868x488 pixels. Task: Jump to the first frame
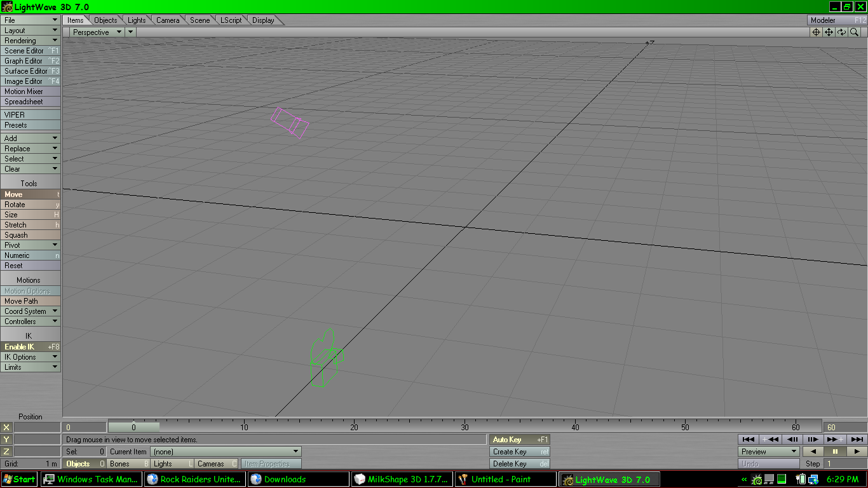pyautogui.click(x=749, y=439)
